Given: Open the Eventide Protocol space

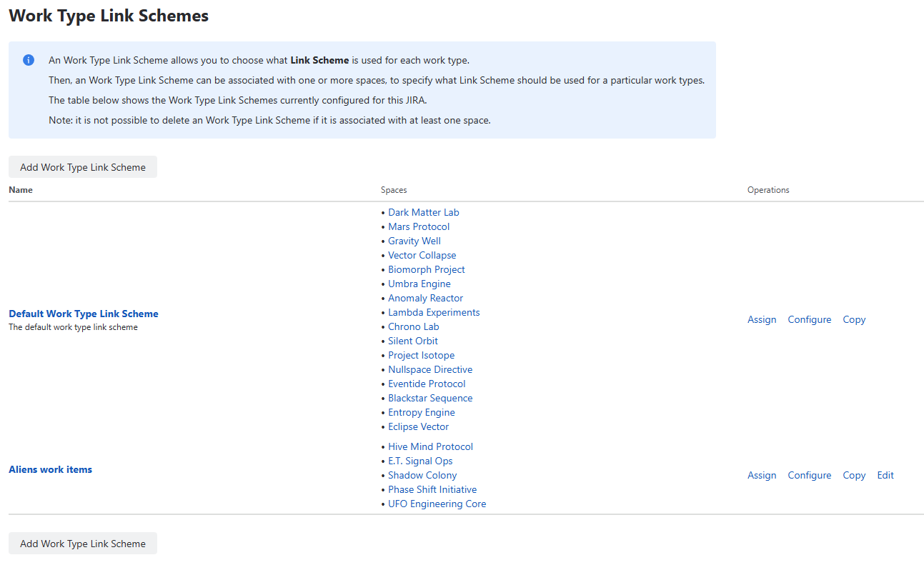Looking at the screenshot, I should pyautogui.click(x=427, y=384).
